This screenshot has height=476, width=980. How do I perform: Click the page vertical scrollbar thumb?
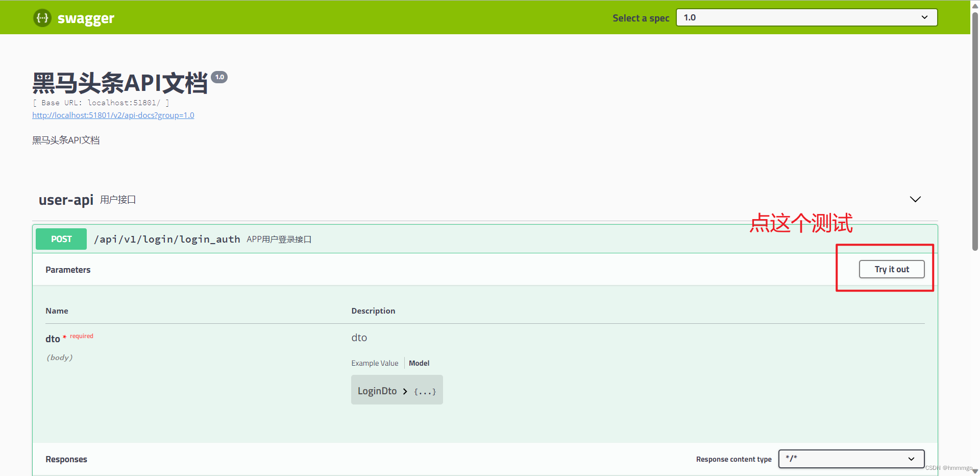975,130
